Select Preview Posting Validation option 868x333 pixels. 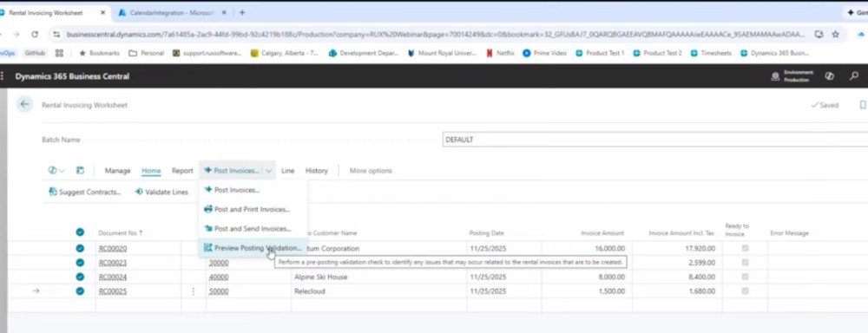(x=253, y=248)
